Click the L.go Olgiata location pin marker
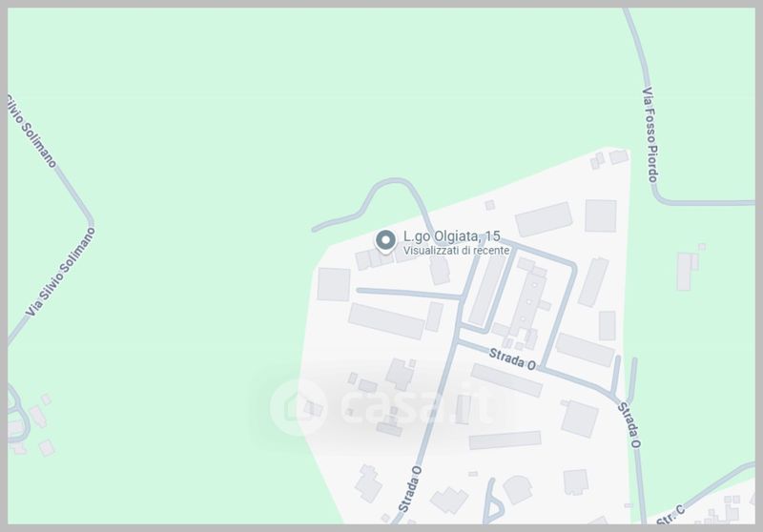 point(386,241)
